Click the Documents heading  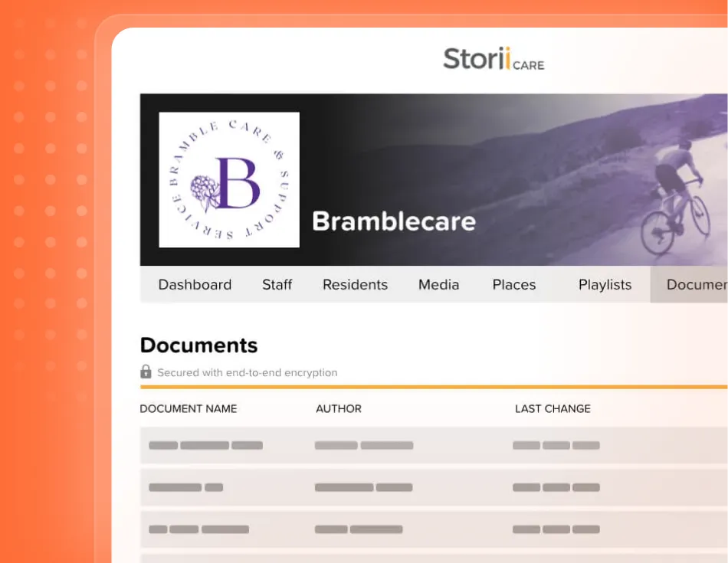[198, 345]
